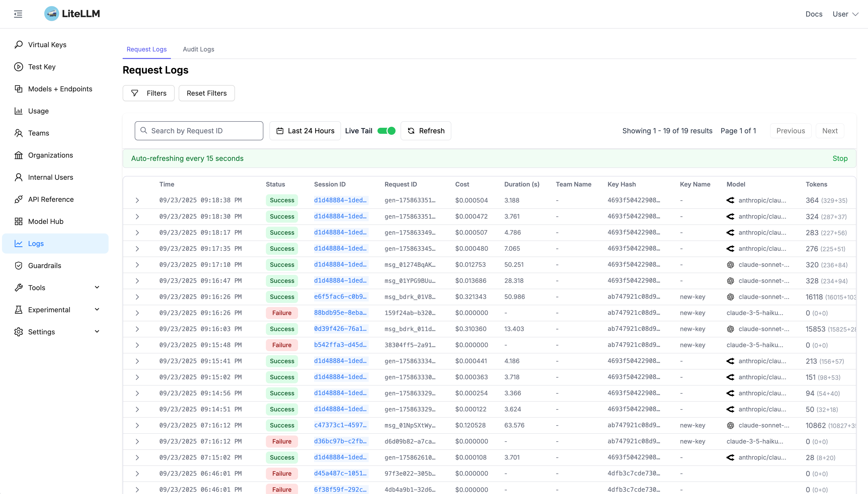Click the Usage bar chart icon
This screenshot has width=868, height=494.
coord(19,111)
